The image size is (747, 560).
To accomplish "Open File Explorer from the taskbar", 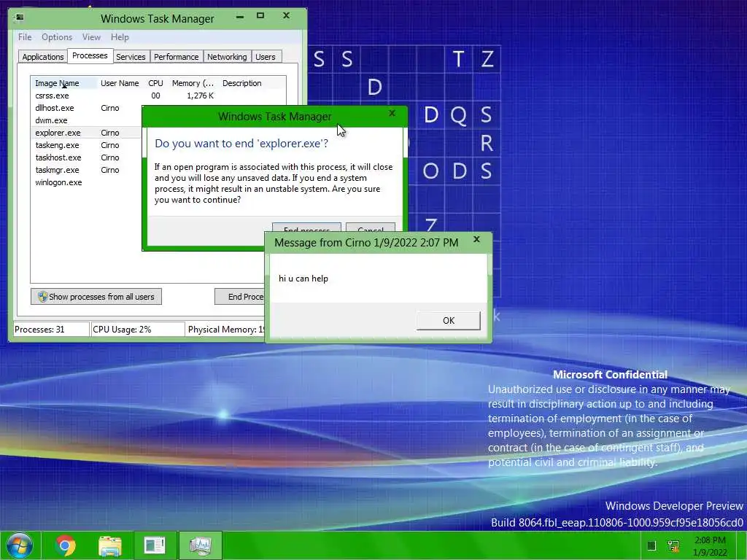I will point(110,545).
